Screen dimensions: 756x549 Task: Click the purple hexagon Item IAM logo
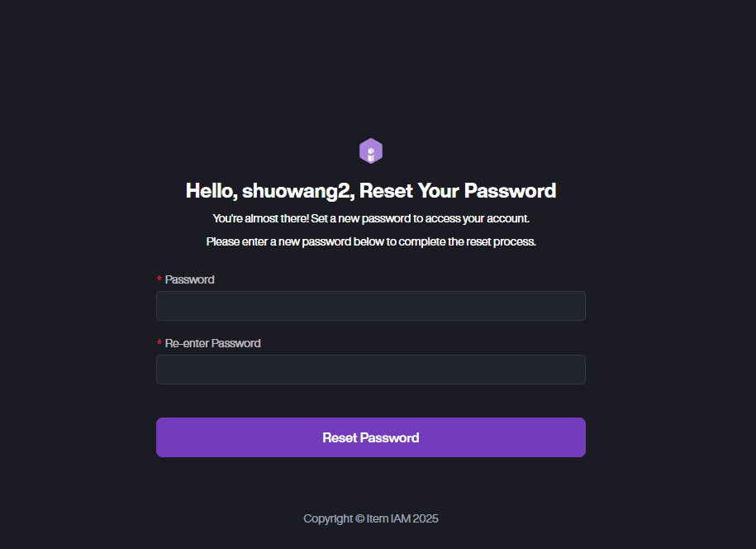point(371,150)
